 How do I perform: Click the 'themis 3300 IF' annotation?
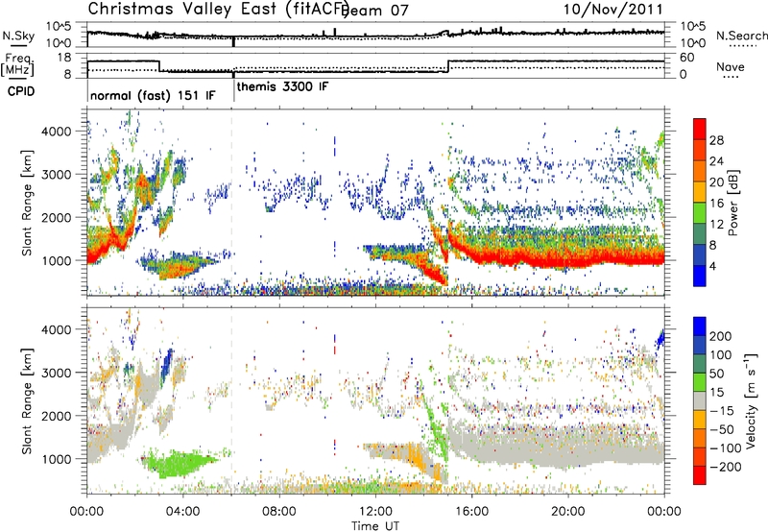(282, 87)
